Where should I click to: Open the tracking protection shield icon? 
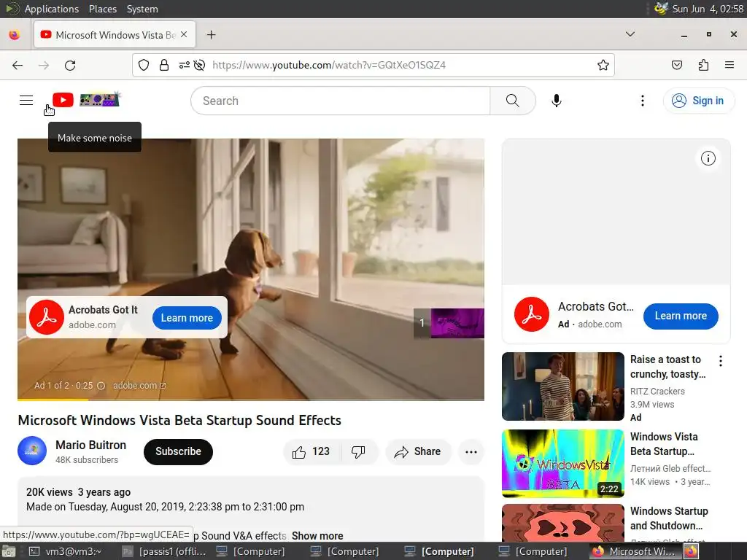tap(144, 65)
